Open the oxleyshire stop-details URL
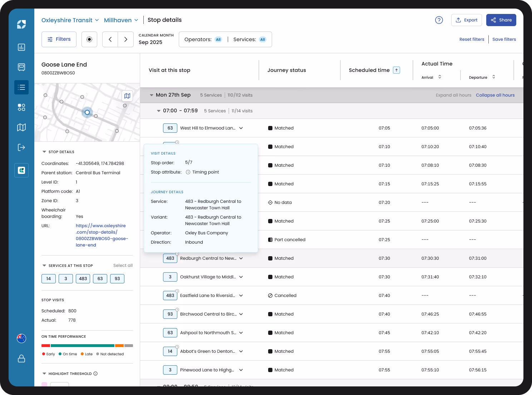Image resolution: width=532 pixels, height=395 pixels. pos(102,235)
